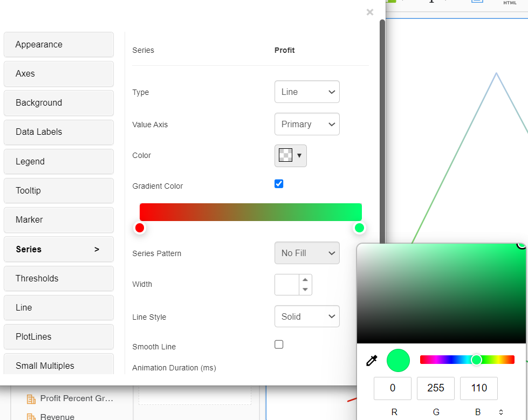
Task: Uncheck the Gradient Color checkbox
Action: coord(279,184)
